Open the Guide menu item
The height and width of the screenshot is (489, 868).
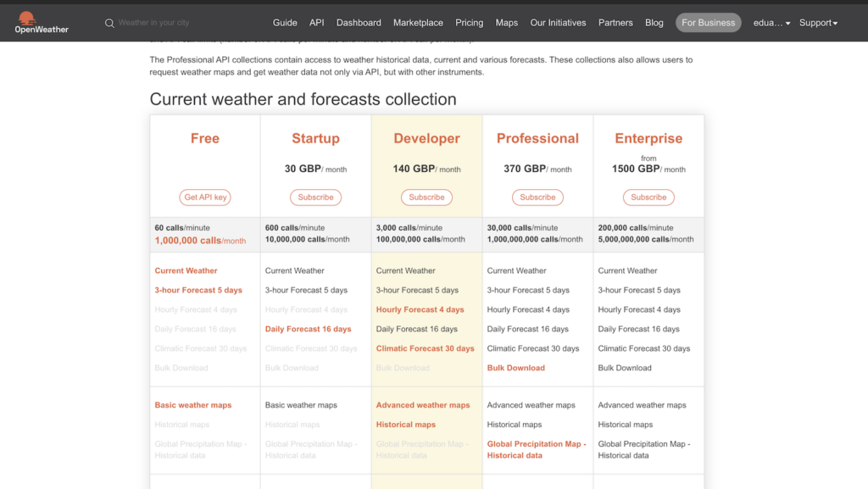tap(285, 23)
